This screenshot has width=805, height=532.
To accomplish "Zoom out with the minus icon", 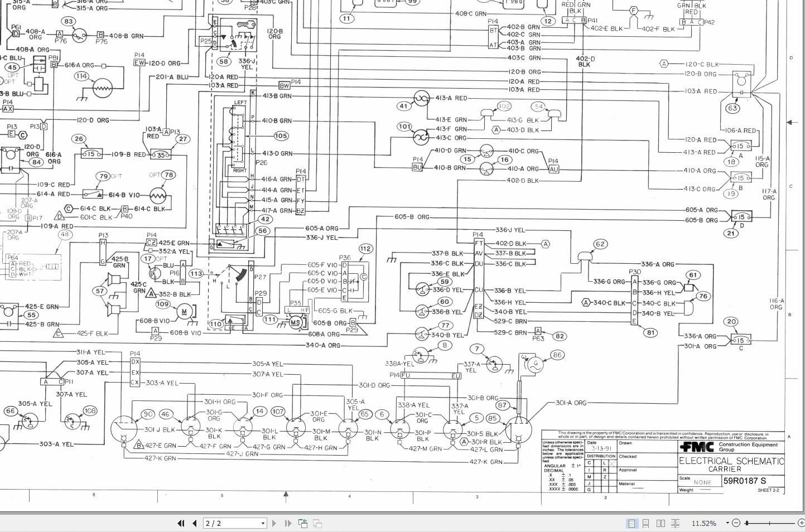I will [737, 523].
